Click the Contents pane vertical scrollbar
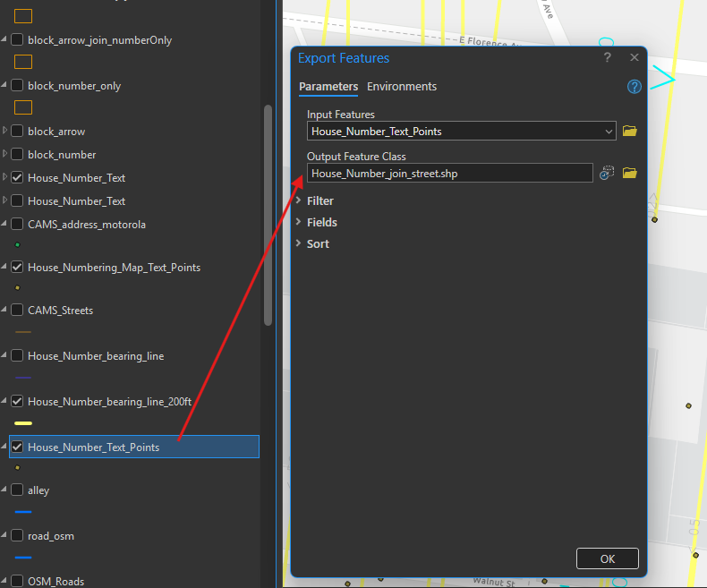 pyautogui.click(x=268, y=215)
